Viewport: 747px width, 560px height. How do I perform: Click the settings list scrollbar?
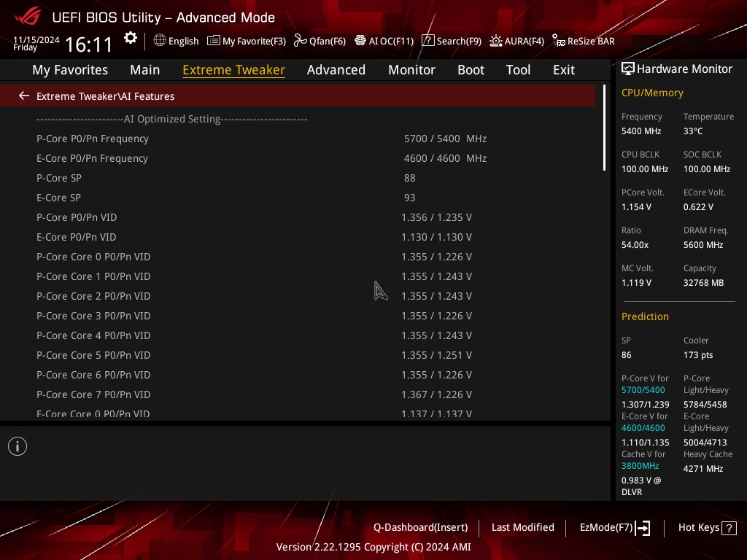click(604, 128)
